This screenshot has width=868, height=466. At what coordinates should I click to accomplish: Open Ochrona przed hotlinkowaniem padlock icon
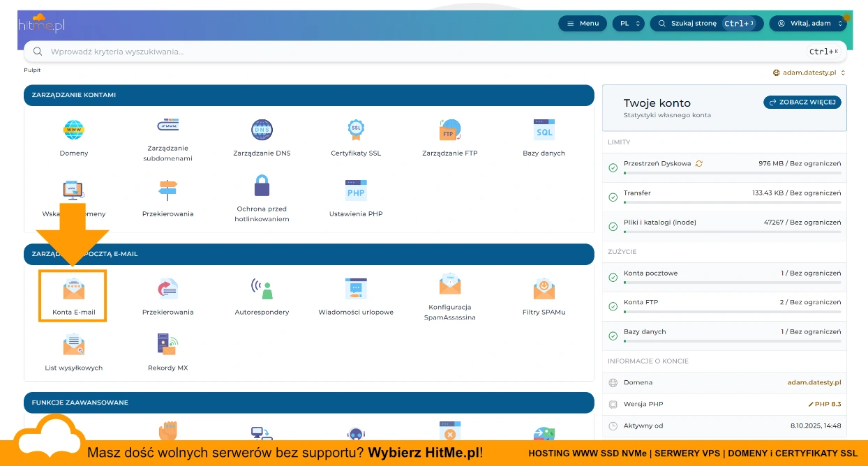[262, 186]
